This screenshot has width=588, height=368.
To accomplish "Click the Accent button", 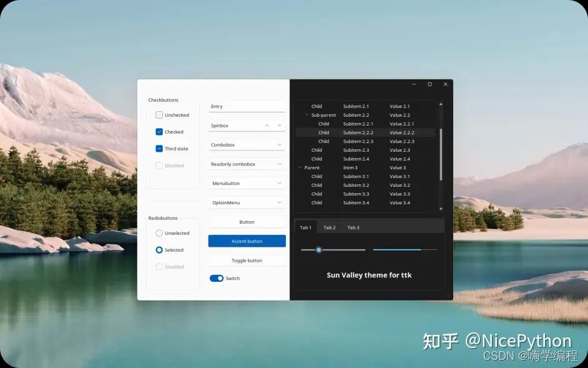I will point(247,241).
